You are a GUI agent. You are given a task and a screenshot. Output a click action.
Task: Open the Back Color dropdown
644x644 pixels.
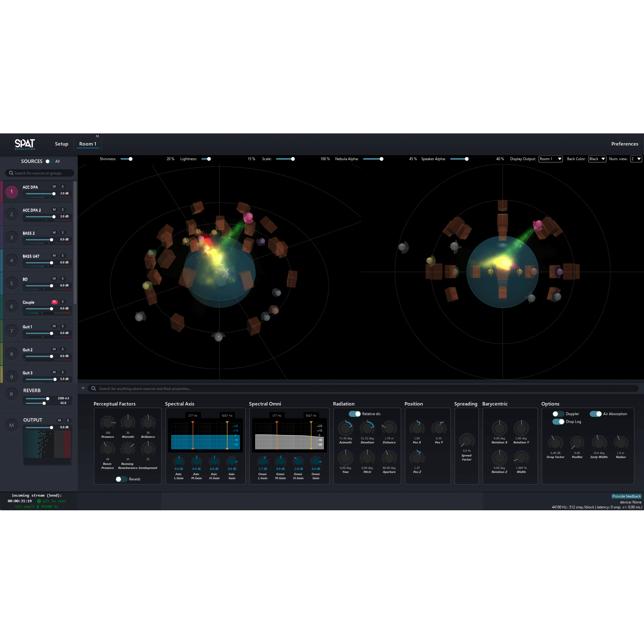tap(597, 159)
